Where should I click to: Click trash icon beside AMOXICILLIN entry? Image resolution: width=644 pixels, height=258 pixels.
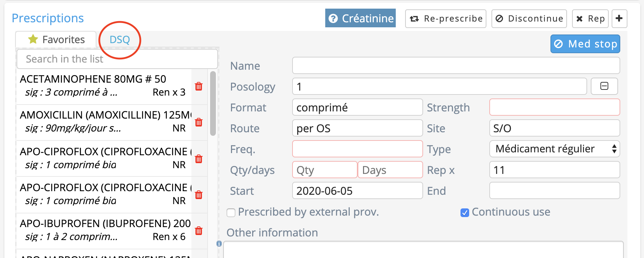[199, 122]
